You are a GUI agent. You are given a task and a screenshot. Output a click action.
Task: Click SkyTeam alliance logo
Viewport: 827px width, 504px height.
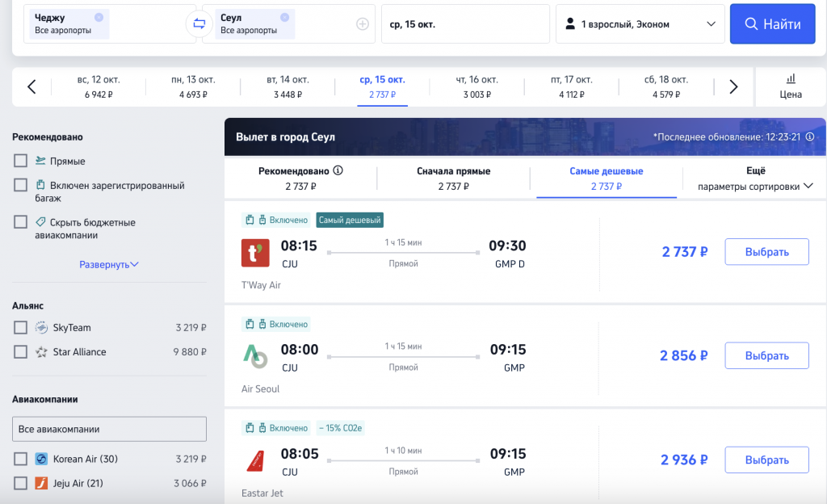(41, 327)
